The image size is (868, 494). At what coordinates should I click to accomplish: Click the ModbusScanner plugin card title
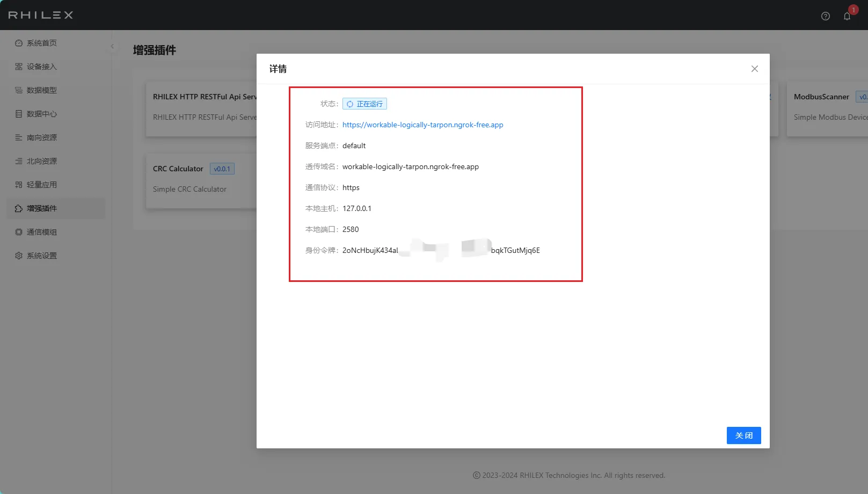tap(822, 97)
